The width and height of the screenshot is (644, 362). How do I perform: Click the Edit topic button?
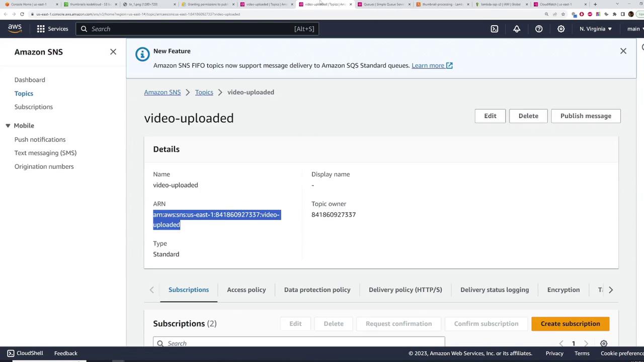pyautogui.click(x=490, y=116)
